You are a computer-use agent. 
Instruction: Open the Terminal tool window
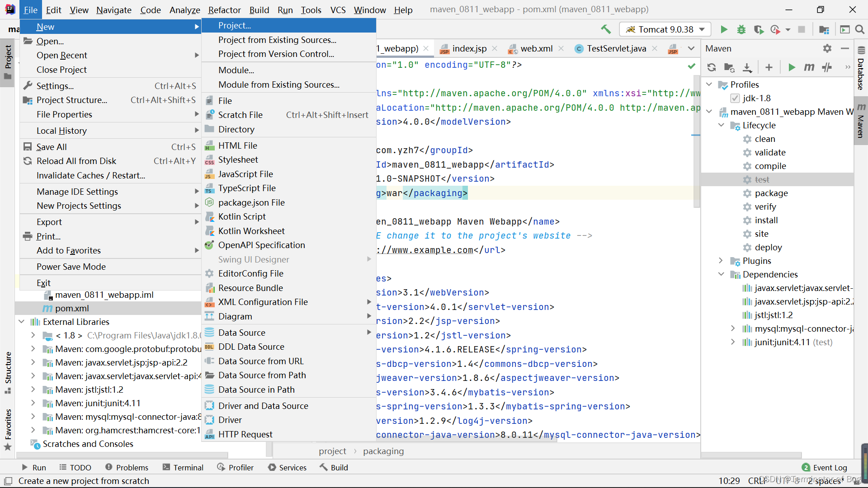pyautogui.click(x=183, y=468)
